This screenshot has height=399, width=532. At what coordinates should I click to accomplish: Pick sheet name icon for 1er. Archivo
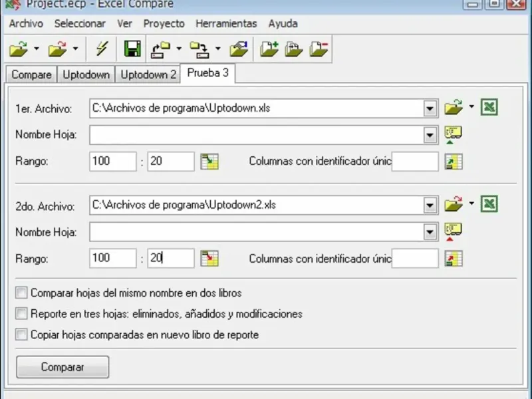click(x=454, y=135)
